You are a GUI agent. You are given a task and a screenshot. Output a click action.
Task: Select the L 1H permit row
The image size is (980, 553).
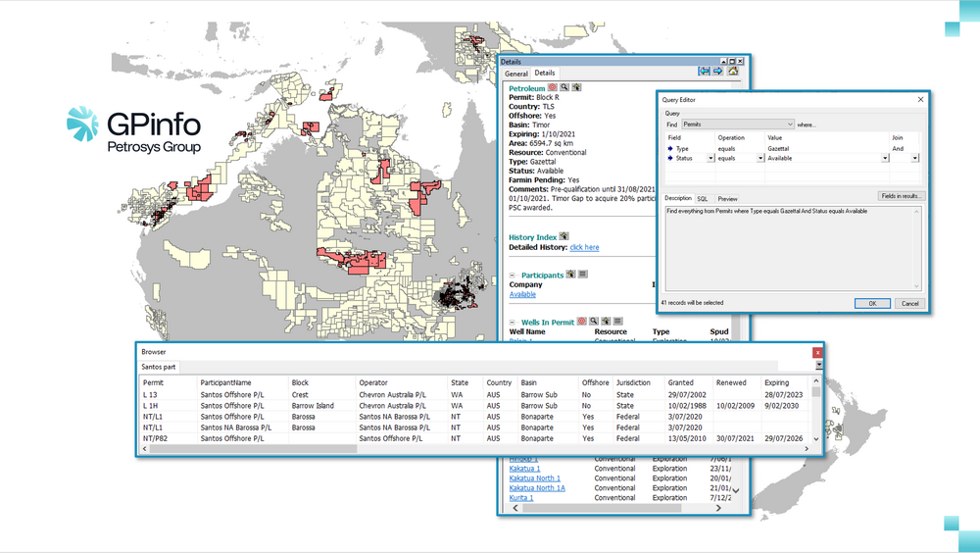point(475,405)
